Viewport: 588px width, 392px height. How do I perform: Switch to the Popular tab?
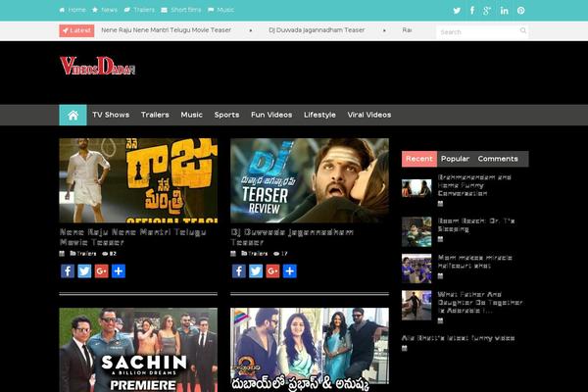pos(455,159)
